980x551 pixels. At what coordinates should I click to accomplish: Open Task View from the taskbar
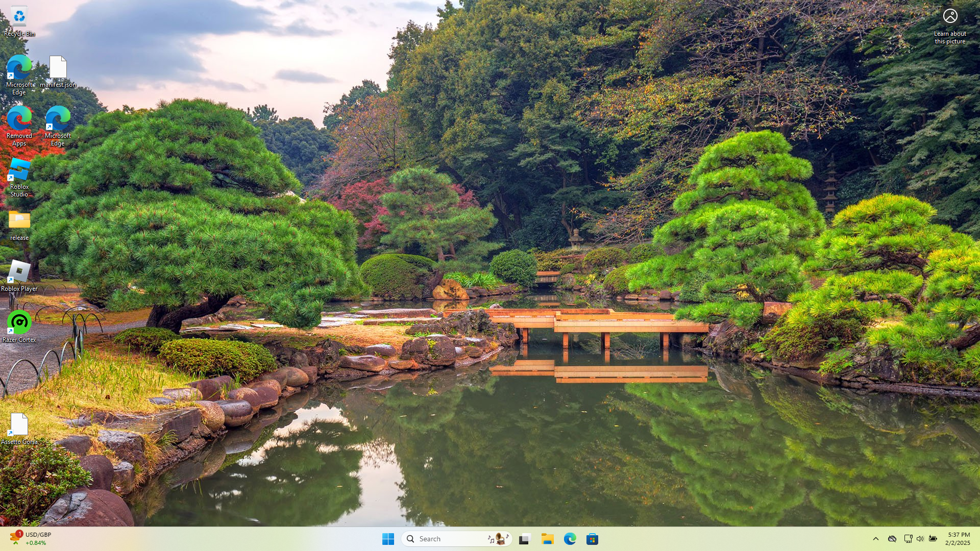point(525,539)
